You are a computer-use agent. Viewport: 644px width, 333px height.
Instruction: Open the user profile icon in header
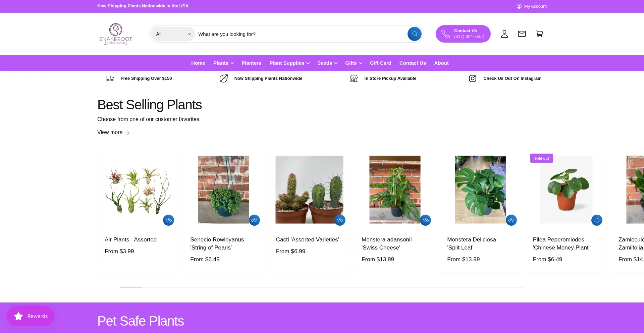pyautogui.click(x=504, y=34)
